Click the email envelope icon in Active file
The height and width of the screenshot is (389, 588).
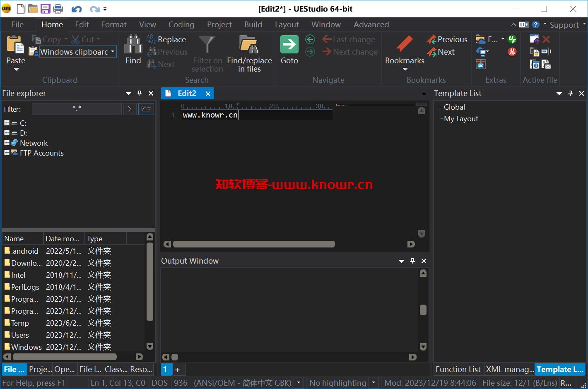(x=546, y=64)
